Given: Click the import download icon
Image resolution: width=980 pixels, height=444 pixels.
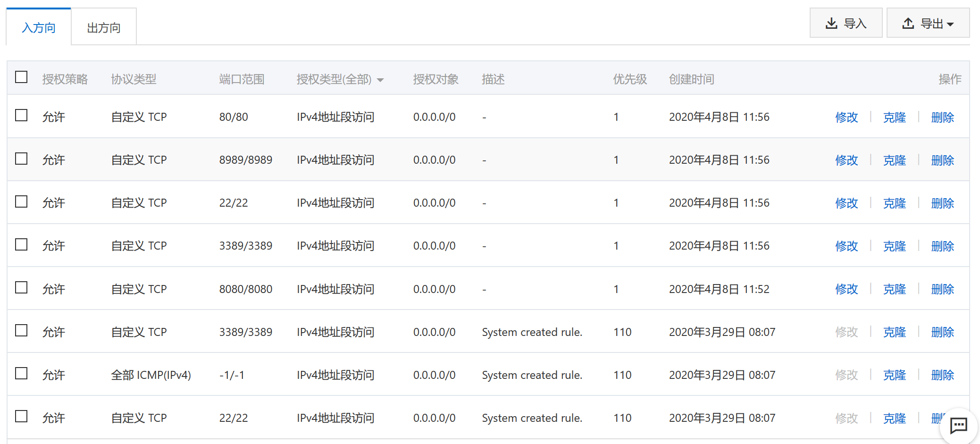Looking at the screenshot, I should pyautogui.click(x=831, y=23).
